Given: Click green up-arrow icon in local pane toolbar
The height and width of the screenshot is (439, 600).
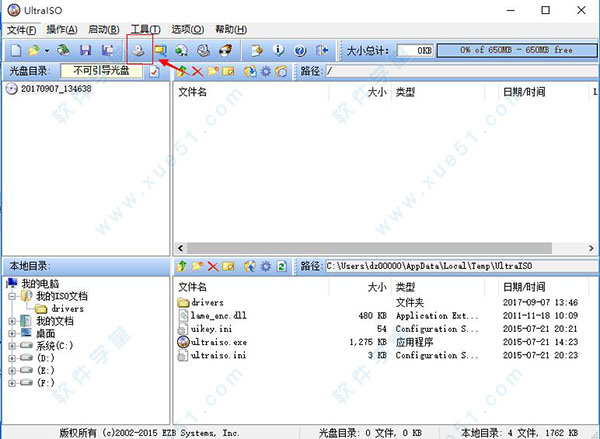Looking at the screenshot, I should (182, 267).
